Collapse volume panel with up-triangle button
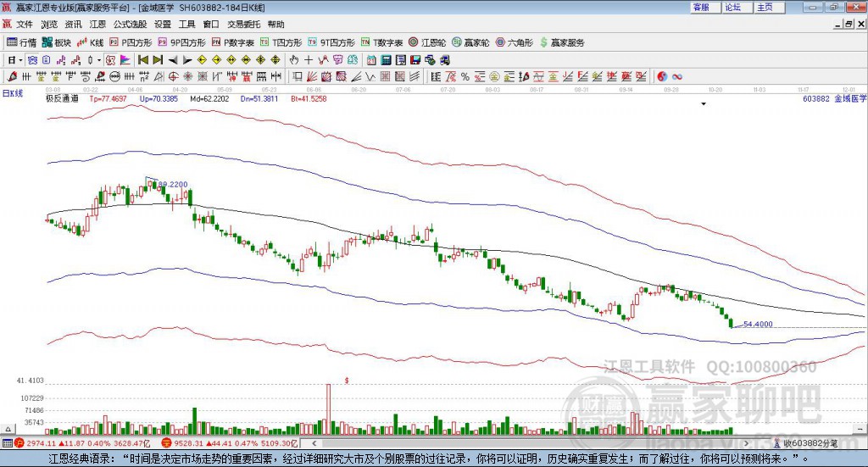Viewport: 868px width, 467px height. click(8, 429)
